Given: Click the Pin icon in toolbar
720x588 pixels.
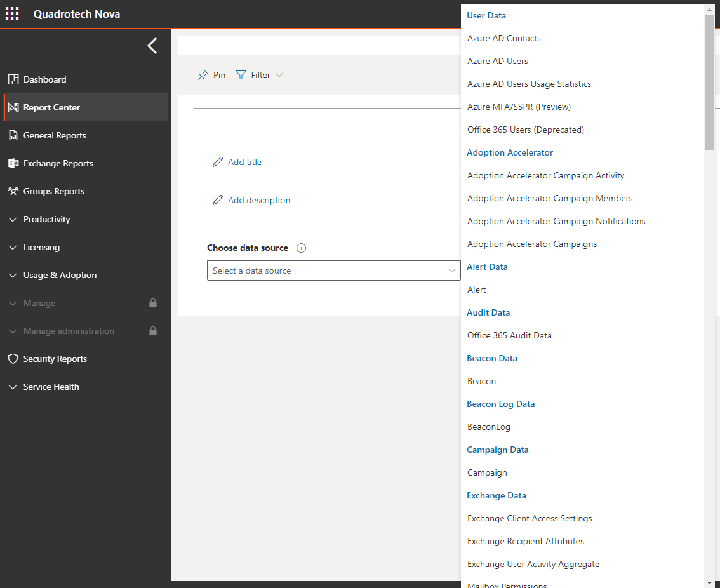Looking at the screenshot, I should pos(203,75).
